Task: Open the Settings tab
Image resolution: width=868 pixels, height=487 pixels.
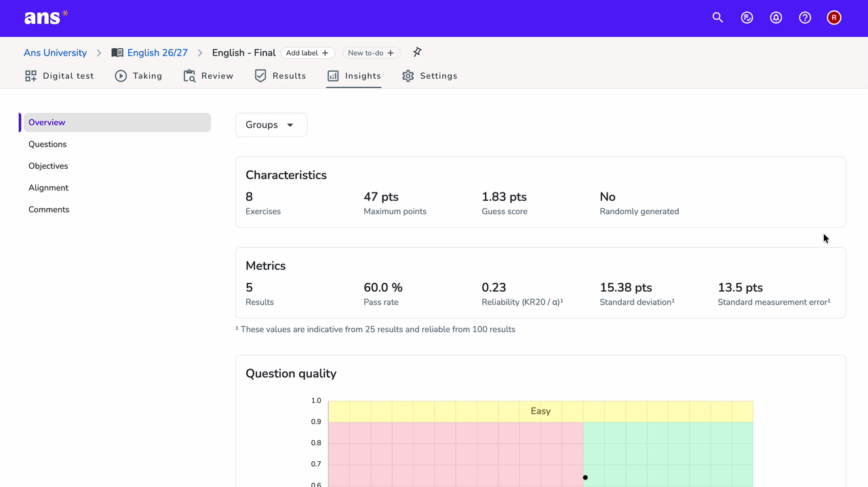Action: 430,76
